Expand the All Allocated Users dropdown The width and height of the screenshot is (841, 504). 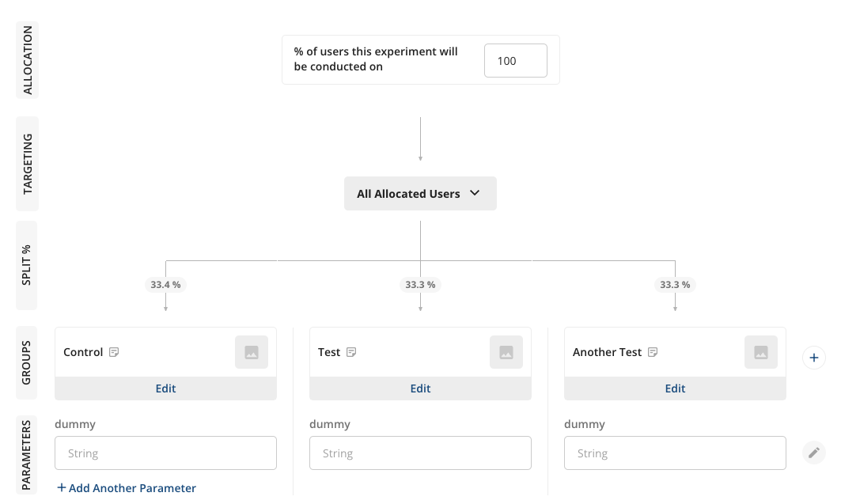click(420, 193)
